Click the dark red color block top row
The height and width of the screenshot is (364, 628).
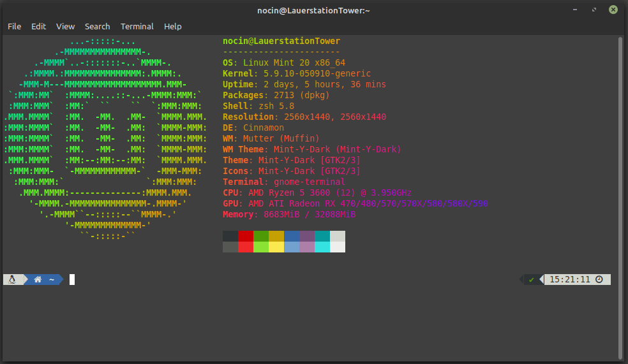click(246, 236)
